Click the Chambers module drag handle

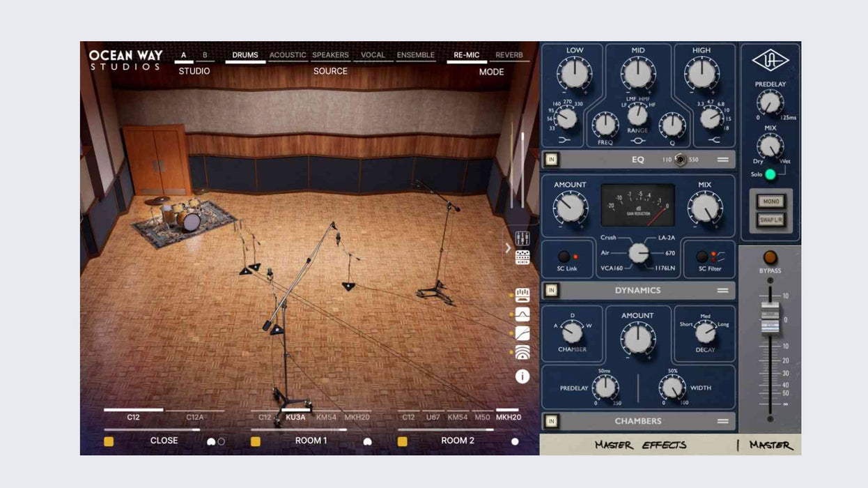tap(722, 421)
